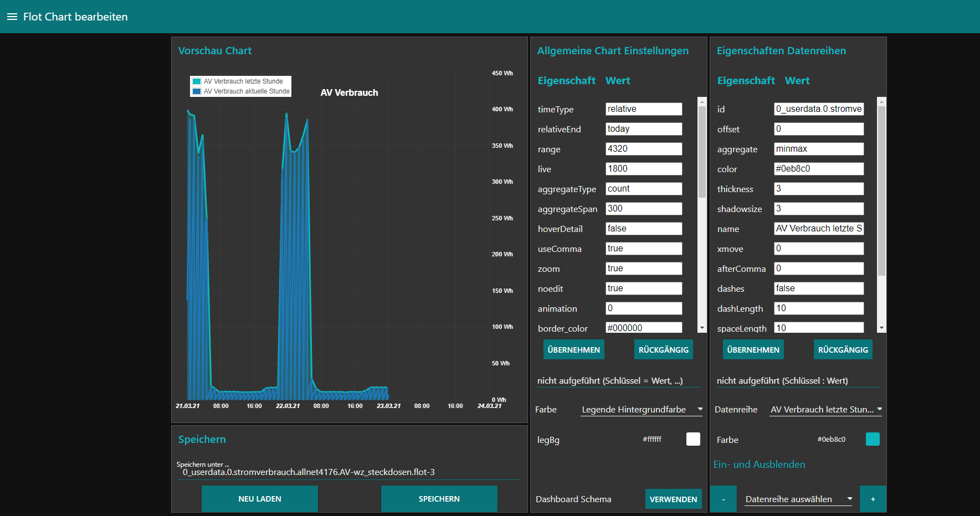The height and width of the screenshot is (516, 980).
Task: Click the live value field 1800
Action: click(644, 169)
